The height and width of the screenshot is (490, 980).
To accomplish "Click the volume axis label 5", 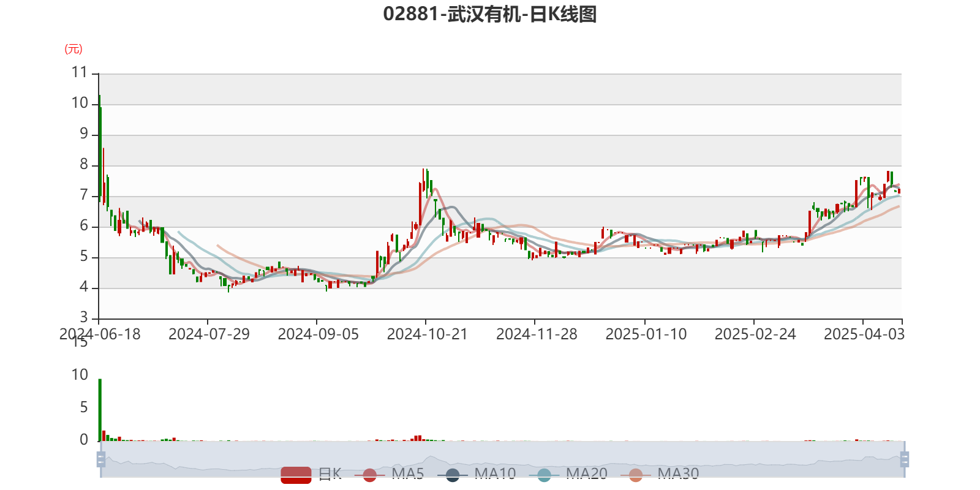I will (x=84, y=407).
